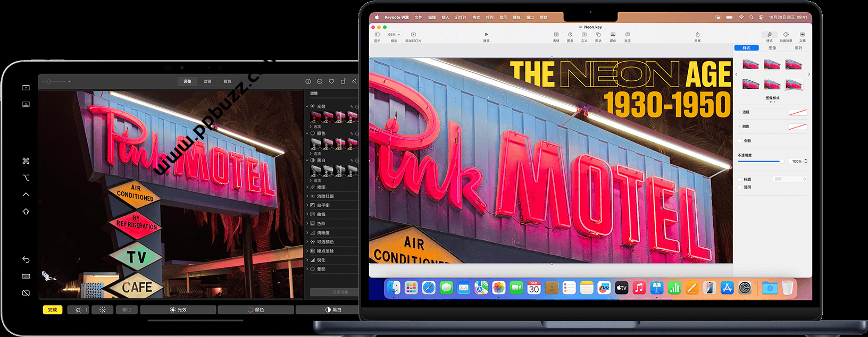Click the Option key icon in iPad sidebar
868x337 pixels.
point(26,178)
